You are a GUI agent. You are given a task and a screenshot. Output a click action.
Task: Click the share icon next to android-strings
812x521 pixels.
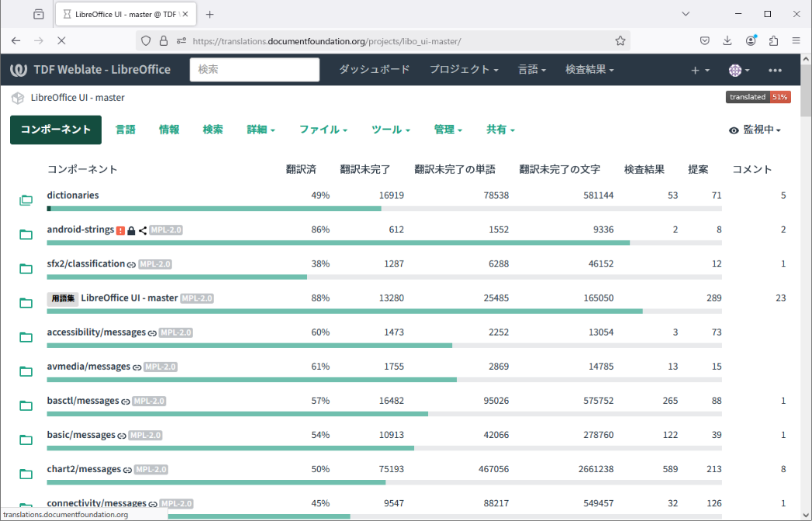[143, 230]
